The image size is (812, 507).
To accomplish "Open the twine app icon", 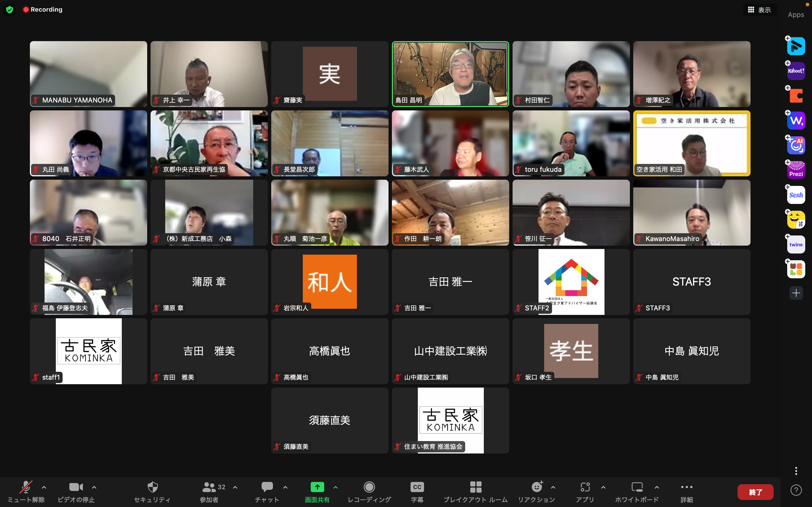I will pyautogui.click(x=796, y=244).
